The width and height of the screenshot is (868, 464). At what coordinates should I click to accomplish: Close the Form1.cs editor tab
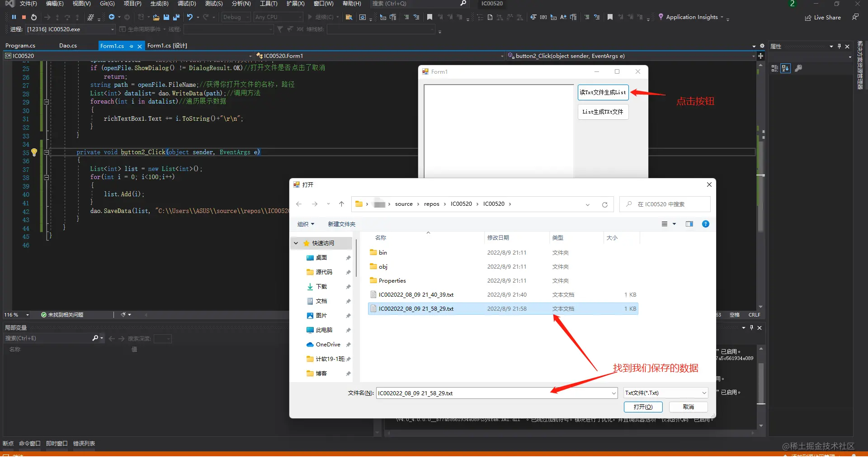140,46
